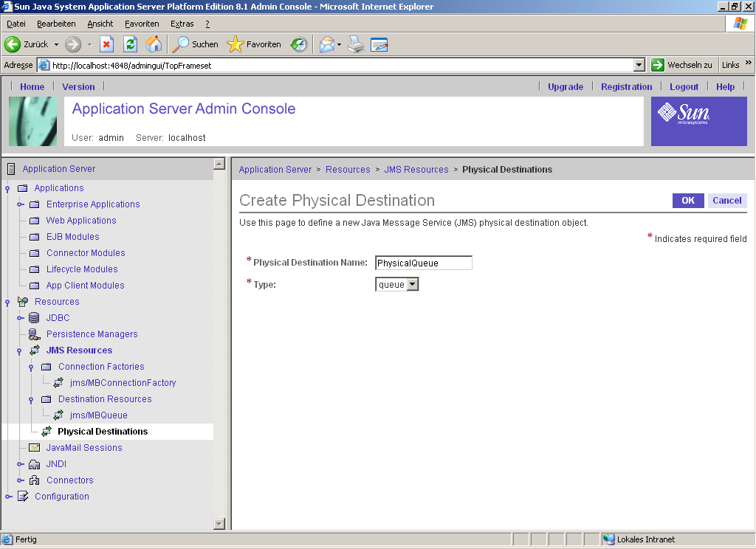Go to the browser Home page icon
This screenshot has width=756, height=549.
click(154, 44)
